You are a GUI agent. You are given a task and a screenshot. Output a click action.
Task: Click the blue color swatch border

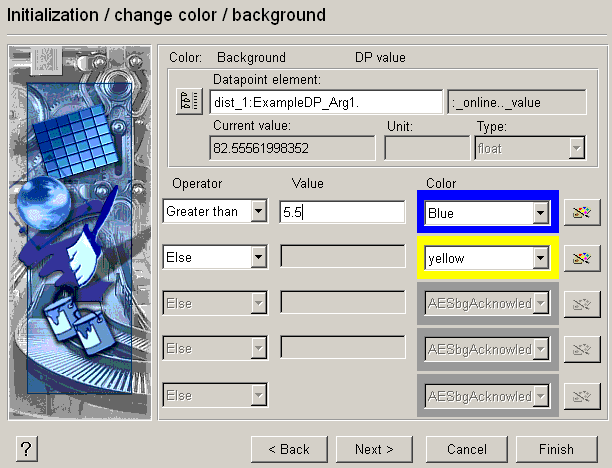[487, 196]
